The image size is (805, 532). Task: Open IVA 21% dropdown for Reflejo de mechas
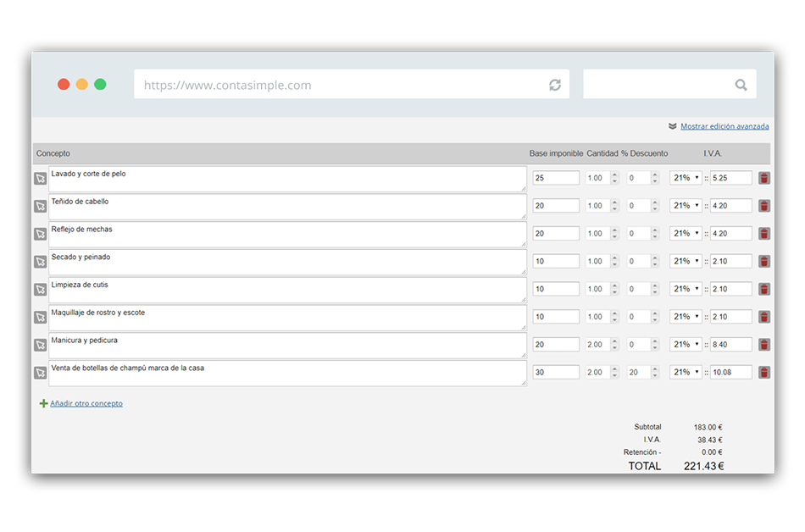686,234
